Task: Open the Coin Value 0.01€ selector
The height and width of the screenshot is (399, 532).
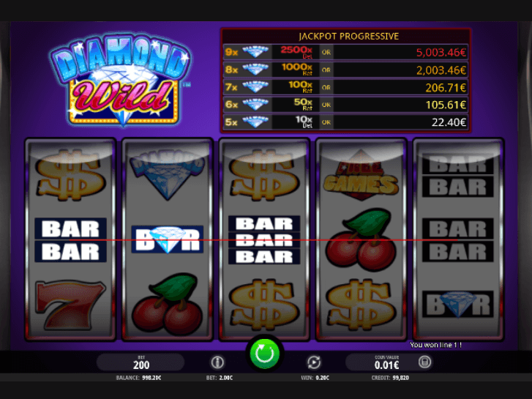Action: pos(386,362)
